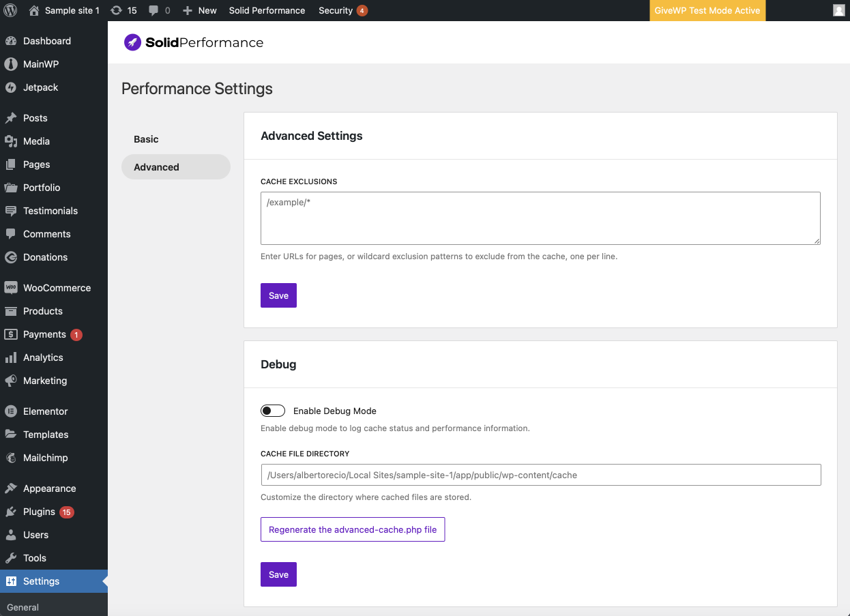The width and height of the screenshot is (850, 616).
Task: Click the MainWP icon in sidebar
Action: (x=11, y=64)
